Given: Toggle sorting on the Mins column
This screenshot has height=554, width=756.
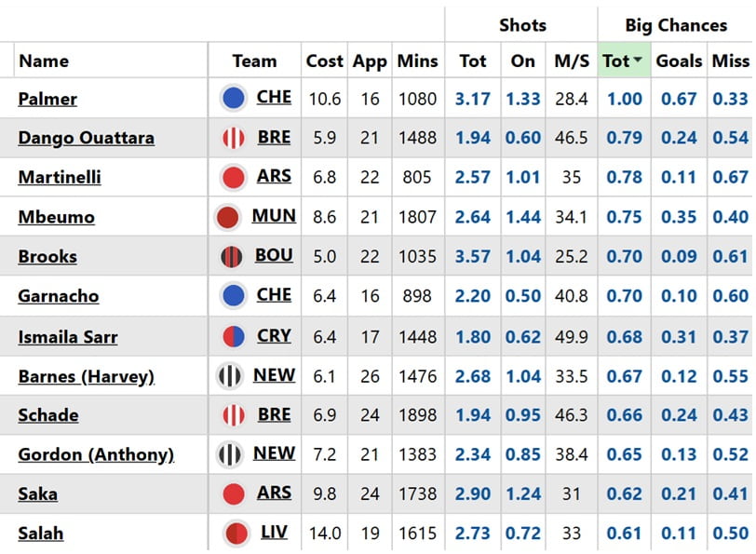Looking at the screenshot, I should [x=417, y=61].
